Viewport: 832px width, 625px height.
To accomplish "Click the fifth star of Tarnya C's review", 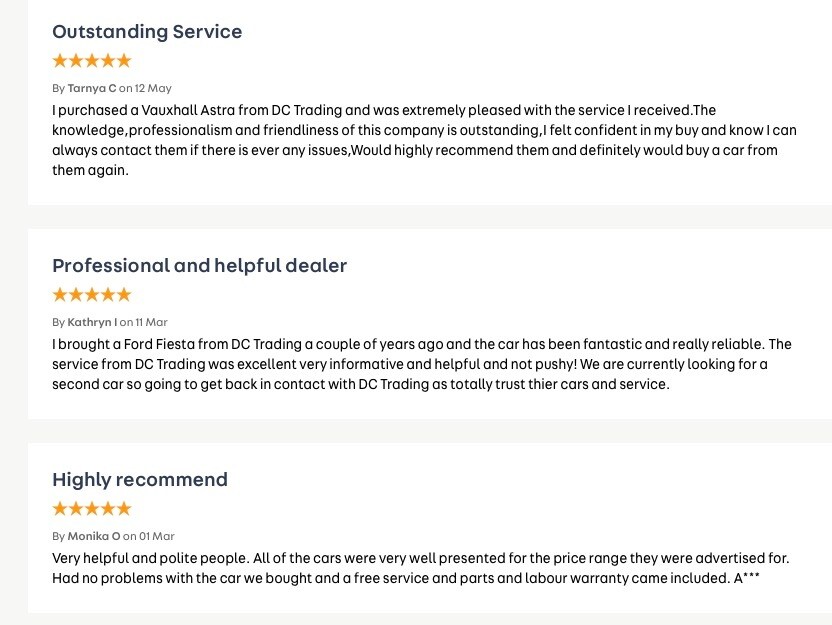I will click(x=124, y=60).
